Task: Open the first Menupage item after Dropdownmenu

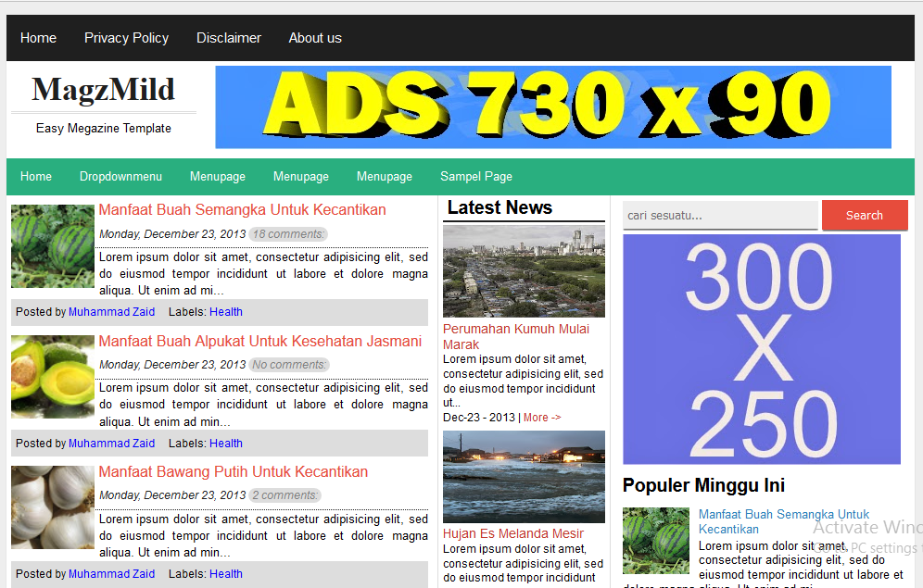Action: (x=217, y=176)
